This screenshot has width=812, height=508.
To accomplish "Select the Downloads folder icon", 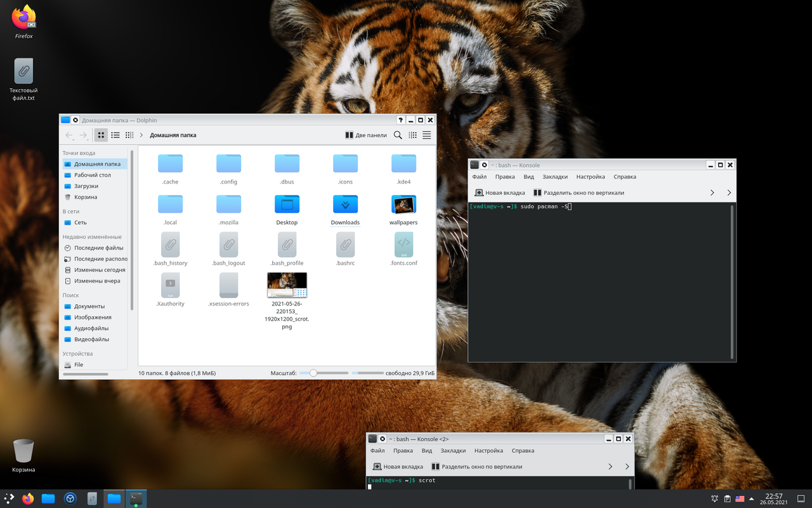I will click(x=345, y=204).
